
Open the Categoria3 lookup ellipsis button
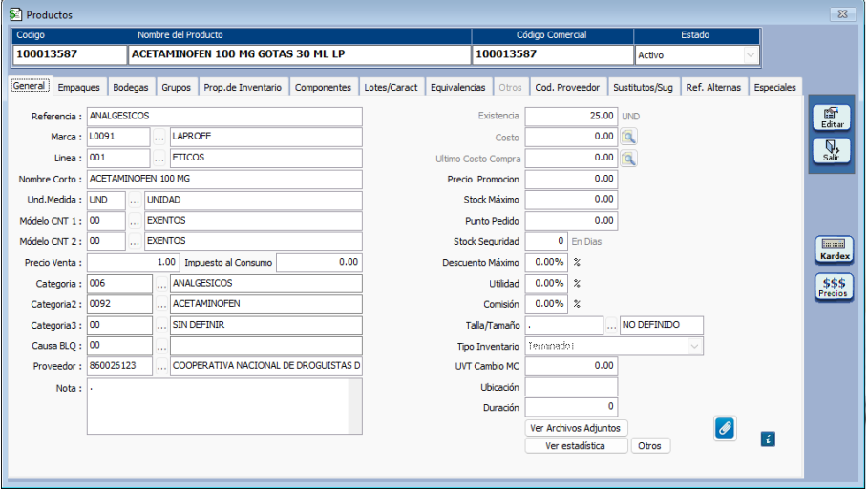click(161, 325)
